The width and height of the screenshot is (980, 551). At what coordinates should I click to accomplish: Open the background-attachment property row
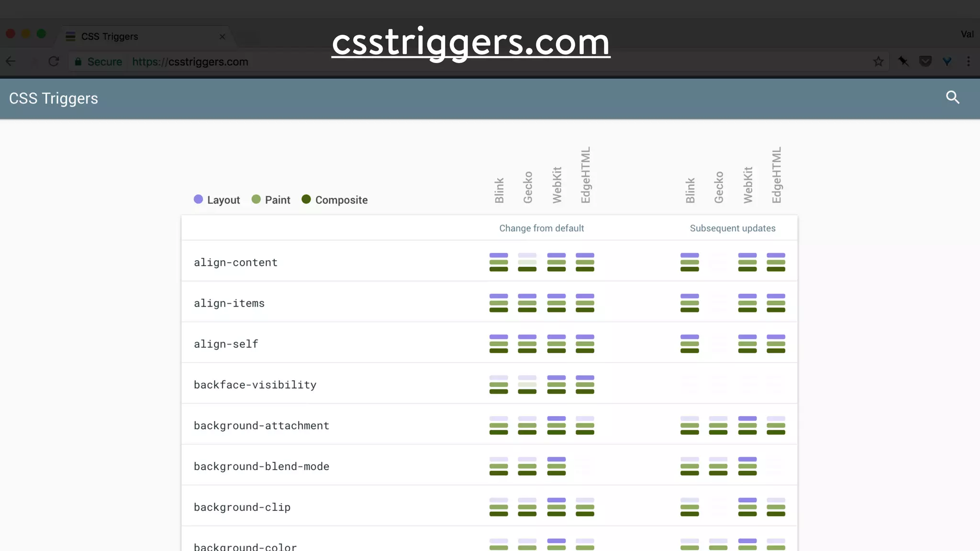click(x=489, y=424)
